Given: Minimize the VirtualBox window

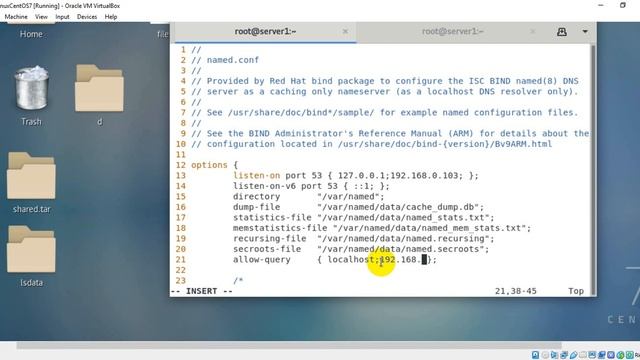Looking at the screenshot, I should pyautogui.click(x=601, y=5).
